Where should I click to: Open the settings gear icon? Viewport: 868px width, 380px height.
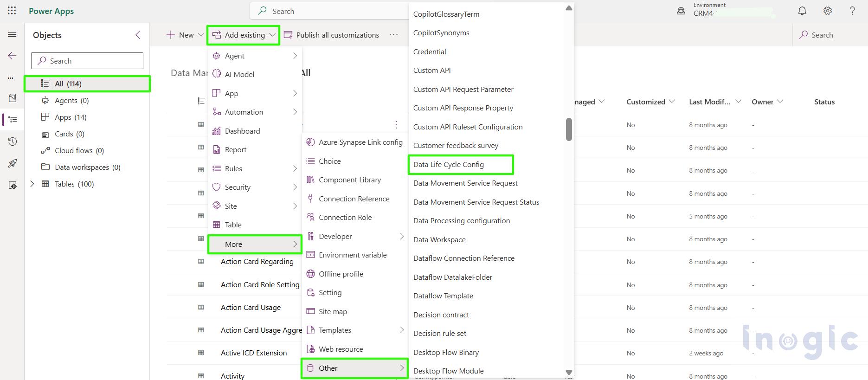click(828, 11)
